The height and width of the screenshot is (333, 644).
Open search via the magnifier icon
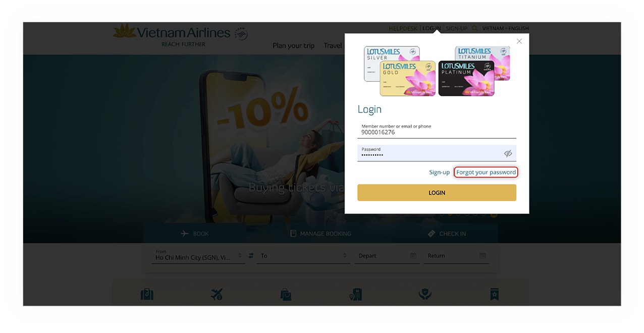pos(474,28)
